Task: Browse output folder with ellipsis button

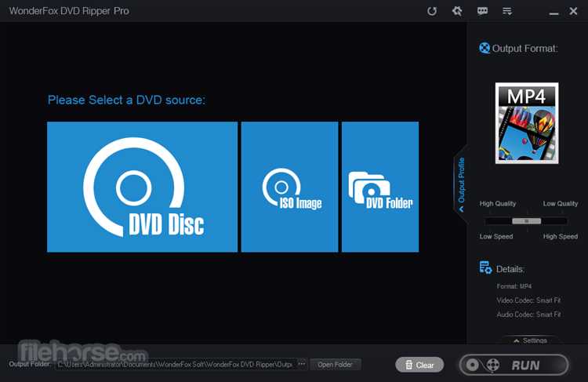Action: pyautogui.click(x=302, y=364)
